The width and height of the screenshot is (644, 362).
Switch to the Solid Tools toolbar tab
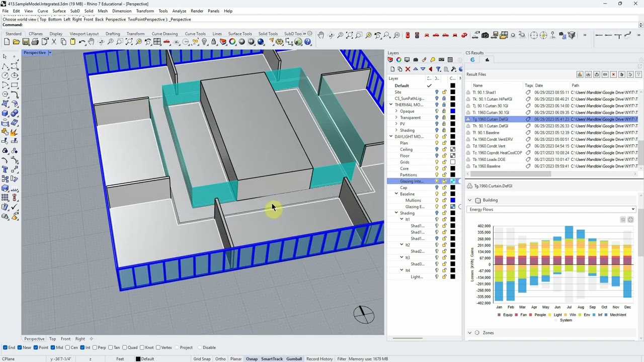tap(268, 34)
